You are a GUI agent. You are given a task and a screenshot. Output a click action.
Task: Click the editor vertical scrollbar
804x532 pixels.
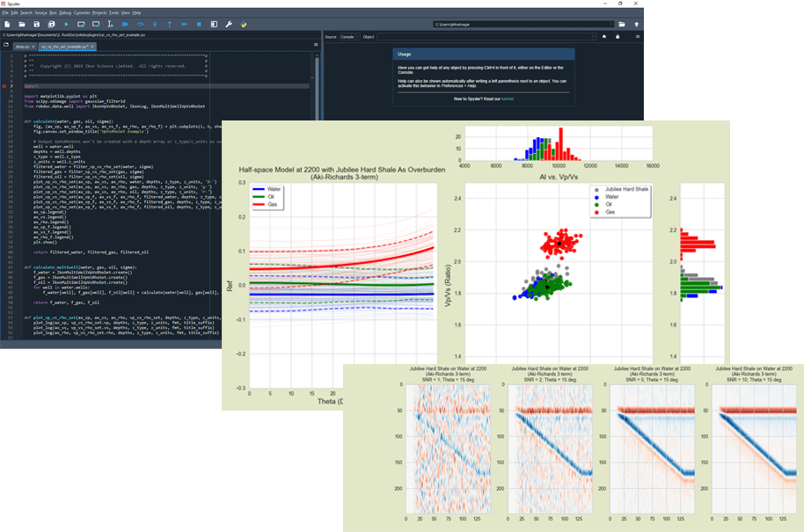point(318,79)
